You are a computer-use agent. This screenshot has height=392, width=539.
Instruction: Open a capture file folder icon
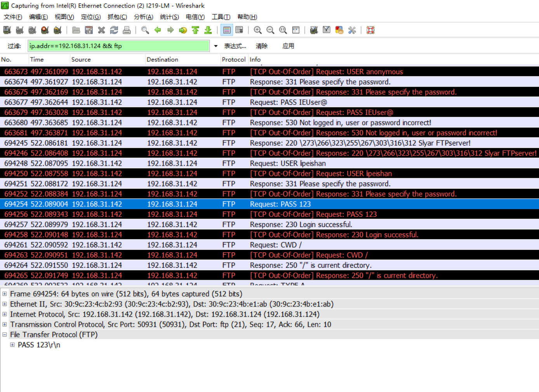tap(76, 30)
